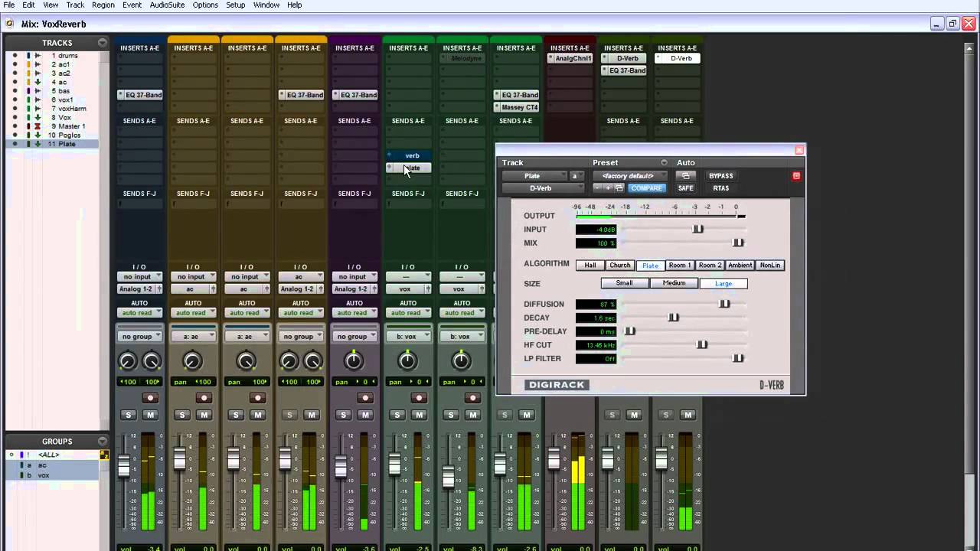Viewport: 980px width, 551px height.
Task: Record-enable the drums channel strip
Action: coord(150,398)
